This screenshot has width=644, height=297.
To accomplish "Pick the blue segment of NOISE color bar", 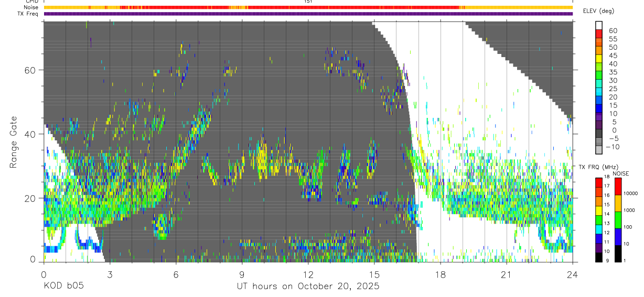I will (x=618, y=236).
